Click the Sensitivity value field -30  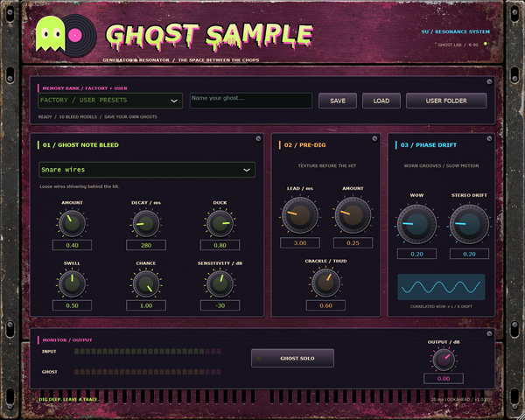tap(220, 305)
